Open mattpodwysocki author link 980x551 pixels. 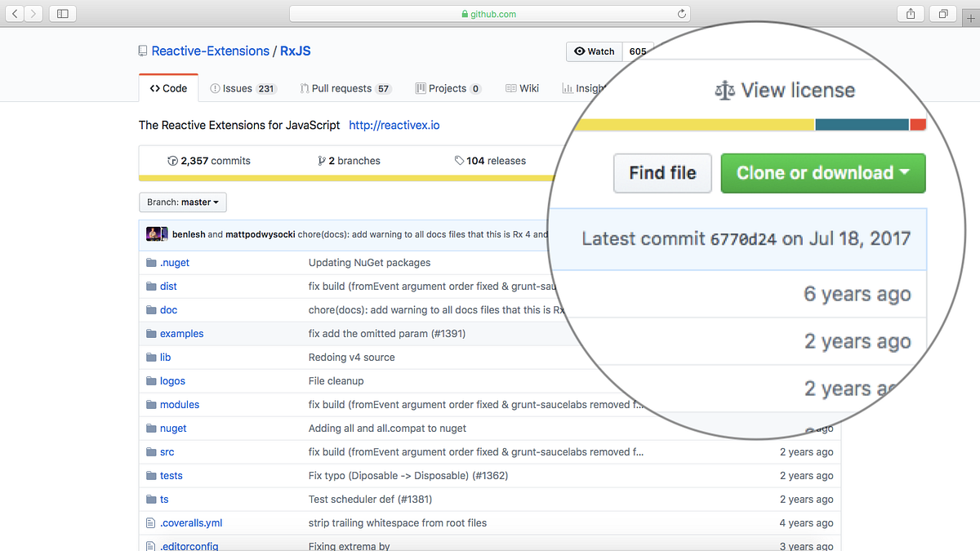coord(261,234)
